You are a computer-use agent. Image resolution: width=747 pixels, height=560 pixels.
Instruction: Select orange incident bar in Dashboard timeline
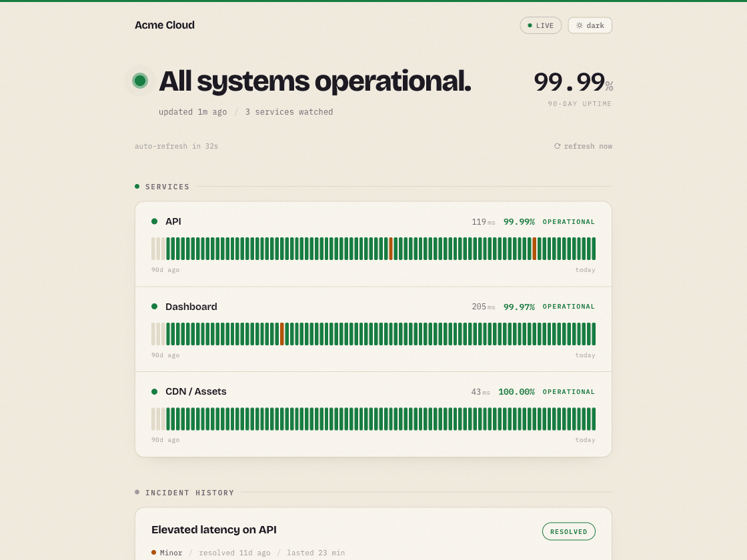(282, 334)
